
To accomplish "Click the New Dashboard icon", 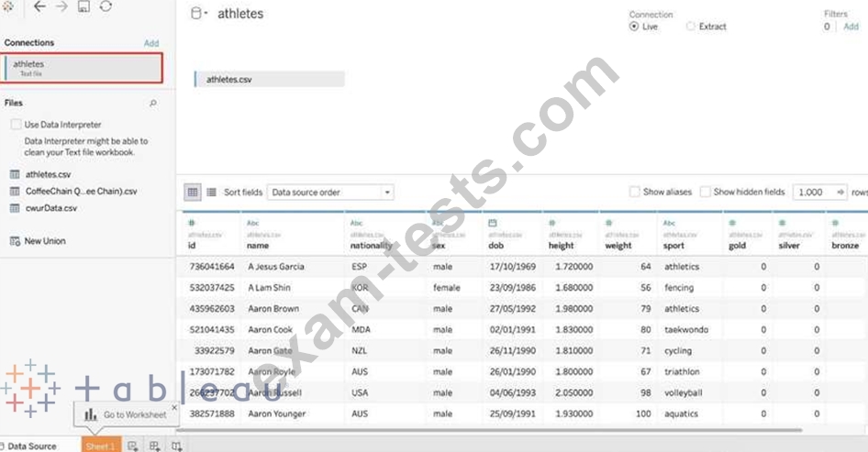I will (x=155, y=446).
